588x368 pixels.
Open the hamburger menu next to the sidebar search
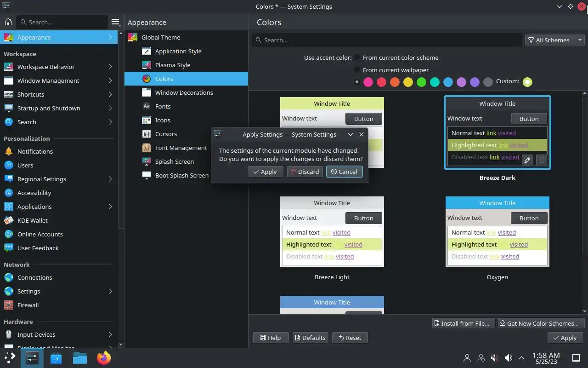115,22
